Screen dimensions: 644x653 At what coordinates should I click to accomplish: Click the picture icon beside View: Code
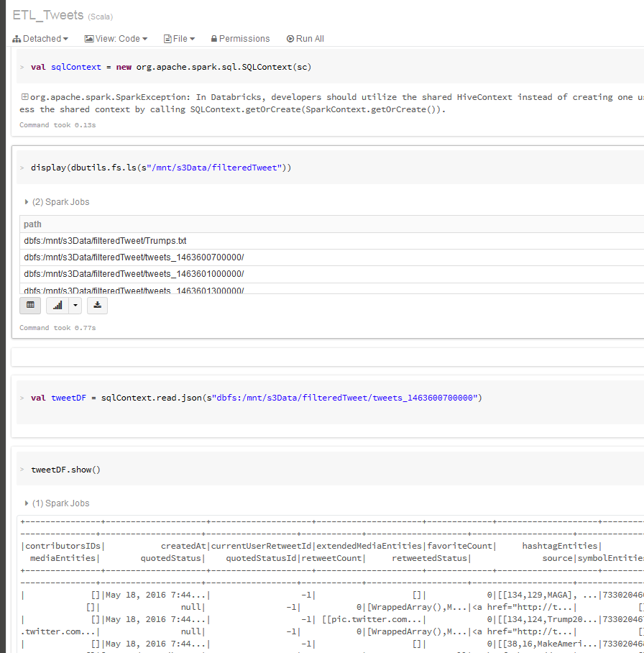88,39
